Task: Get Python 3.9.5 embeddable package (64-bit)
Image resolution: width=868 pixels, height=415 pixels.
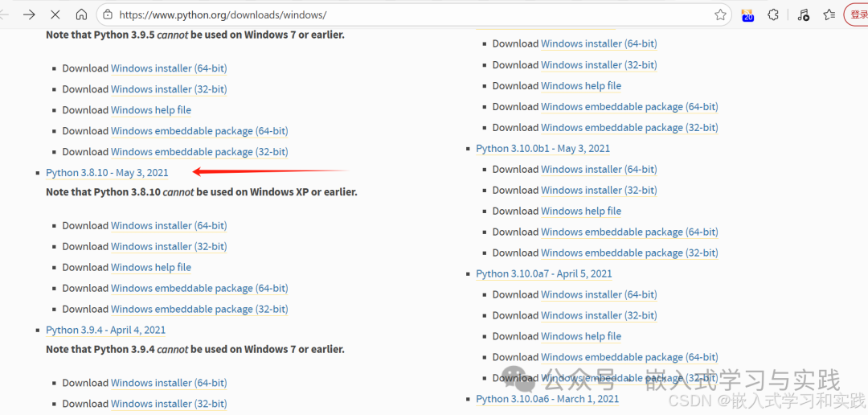Action: pos(199,131)
